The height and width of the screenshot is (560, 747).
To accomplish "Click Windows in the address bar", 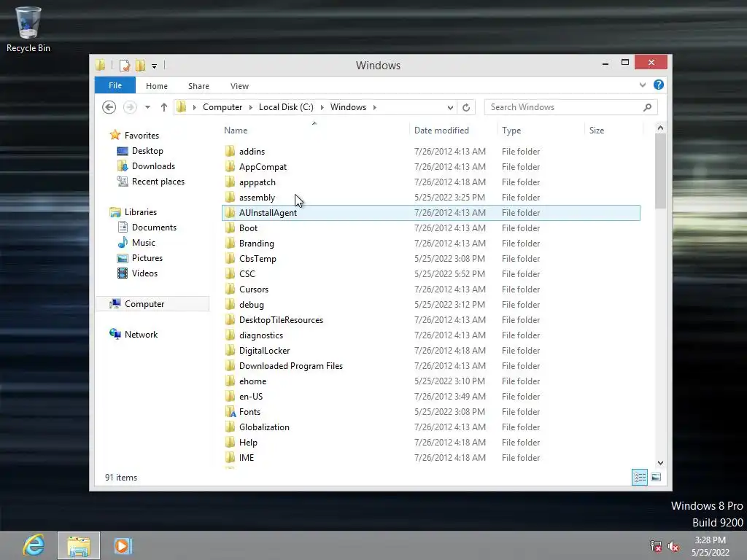I will 348,107.
